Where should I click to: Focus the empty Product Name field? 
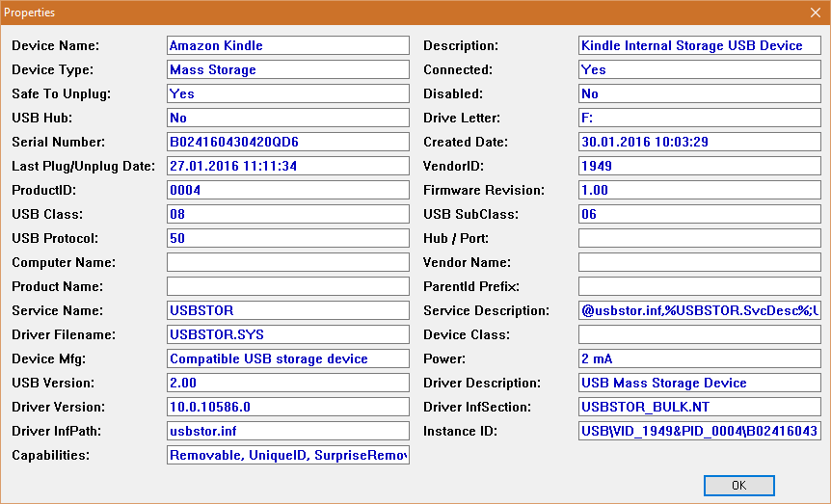pos(288,287)
